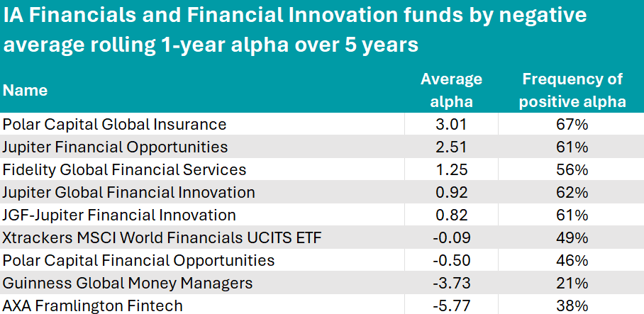Image resolution: width=644 pixels, height=314 pixels.
Task: Click Fidelity Global Financial Services cell
Action: point(125,170)
